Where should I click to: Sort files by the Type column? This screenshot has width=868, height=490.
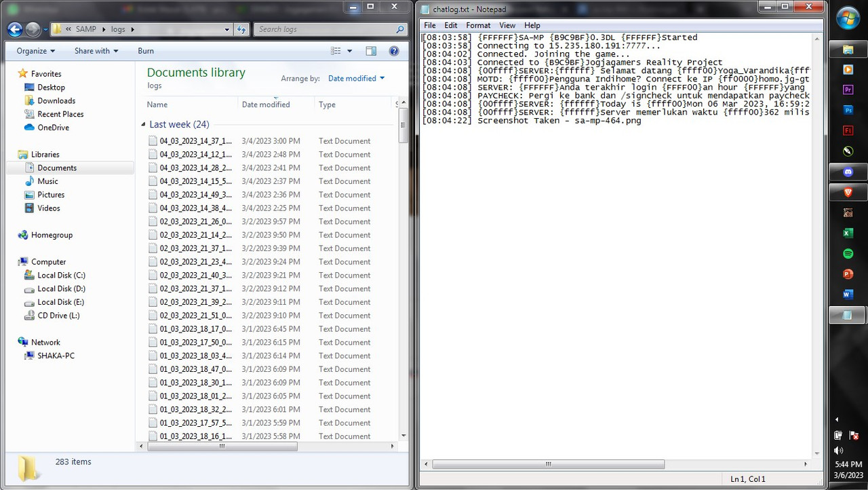(x=353, y=105)
